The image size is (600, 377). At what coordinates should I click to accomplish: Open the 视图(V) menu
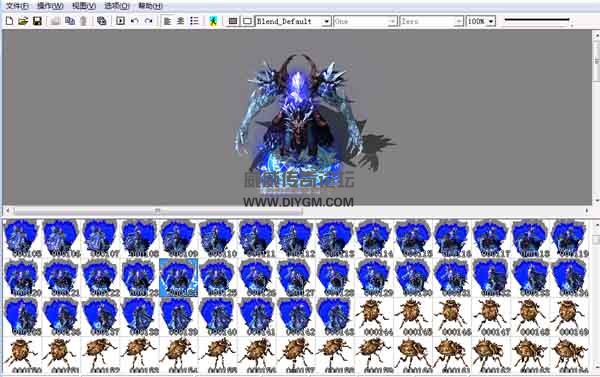83,6
